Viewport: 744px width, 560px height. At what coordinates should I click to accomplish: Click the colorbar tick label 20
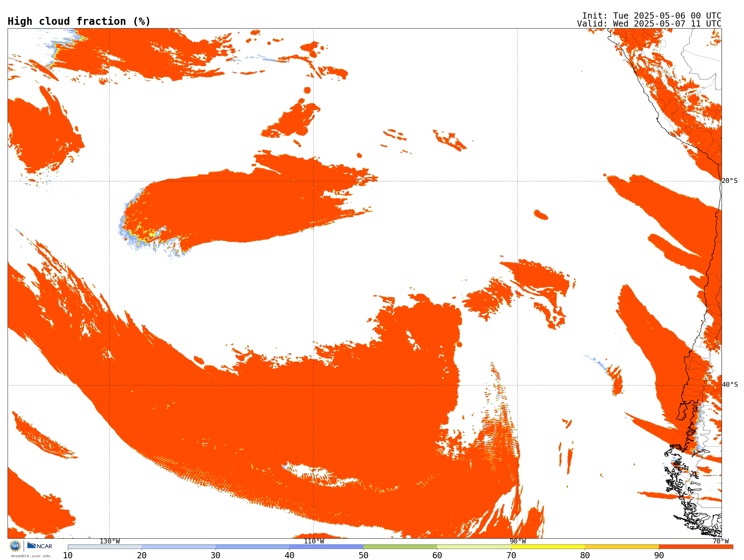142,556
